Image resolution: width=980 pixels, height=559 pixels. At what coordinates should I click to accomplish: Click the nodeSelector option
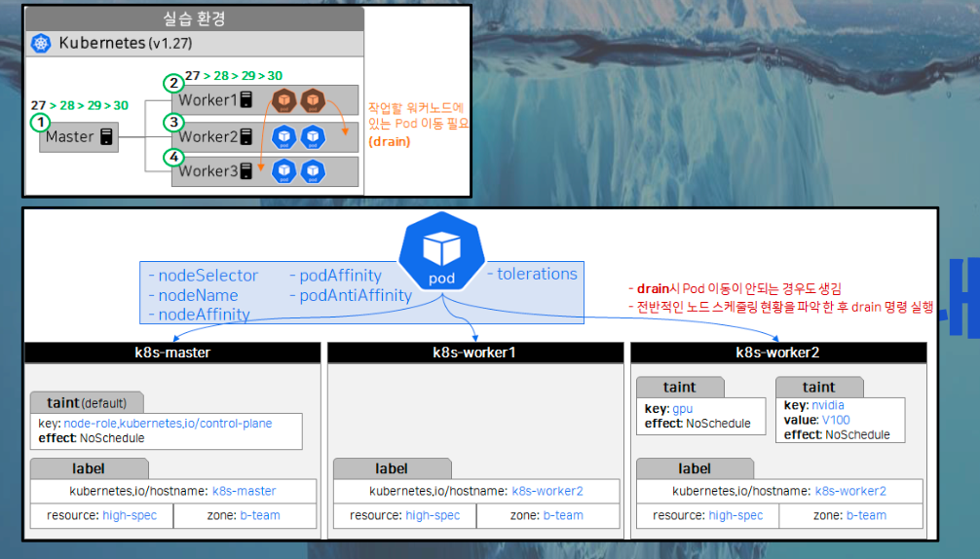tap(204, 276)
